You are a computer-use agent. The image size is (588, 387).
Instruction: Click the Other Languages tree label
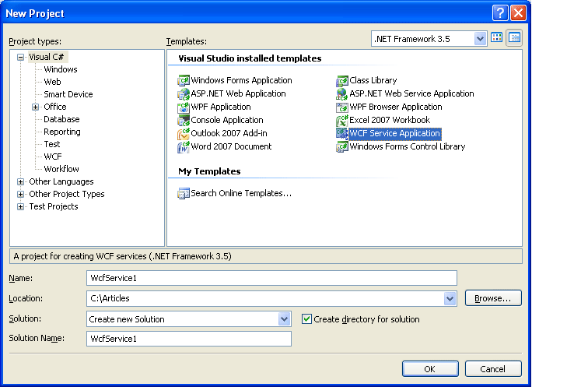[x=61, y=181]
